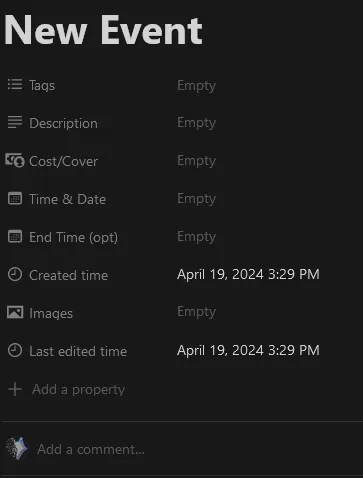Open the Time & Date property label menu

tap(68, 199)
